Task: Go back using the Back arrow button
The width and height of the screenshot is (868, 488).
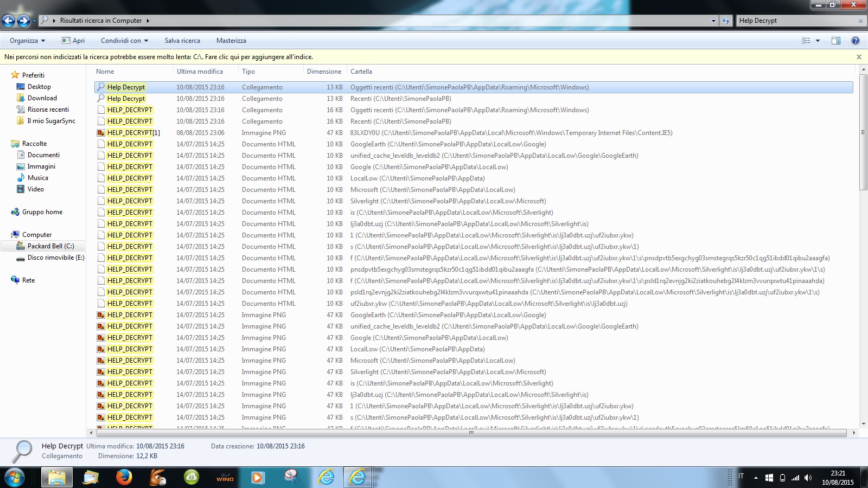Action: pos(8,21)
